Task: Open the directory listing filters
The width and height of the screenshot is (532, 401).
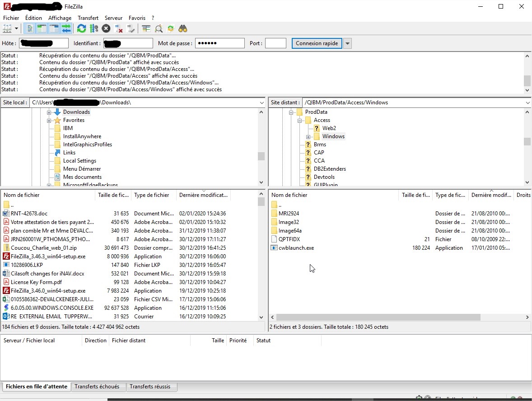Action: point(145,28)
